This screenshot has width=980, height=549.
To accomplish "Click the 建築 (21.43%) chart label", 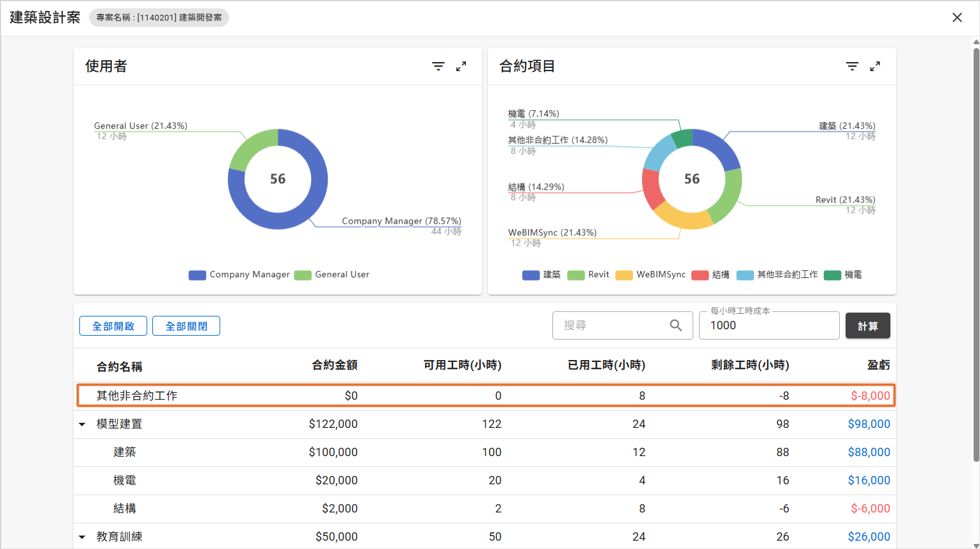I will (847, 126).
